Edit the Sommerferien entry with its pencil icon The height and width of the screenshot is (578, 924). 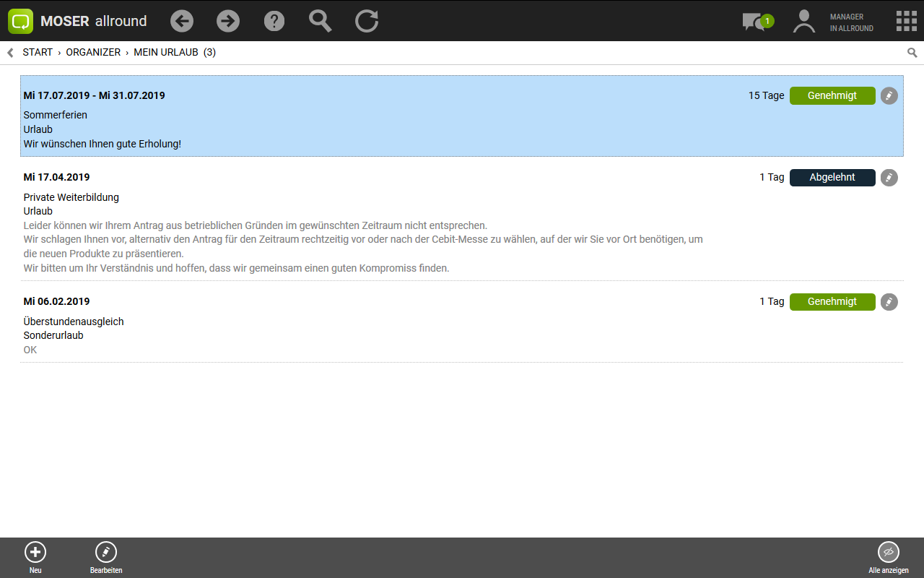pyautogui.click(x=889, y=95)
